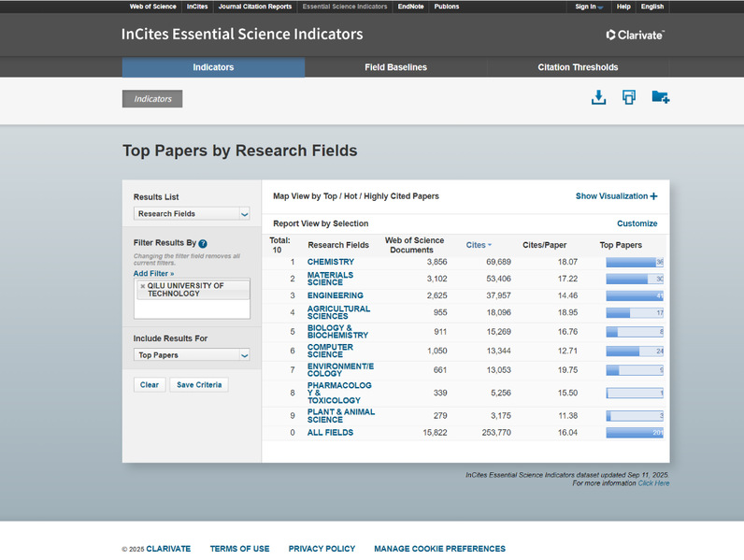Click the Clear button

point(150,385)
